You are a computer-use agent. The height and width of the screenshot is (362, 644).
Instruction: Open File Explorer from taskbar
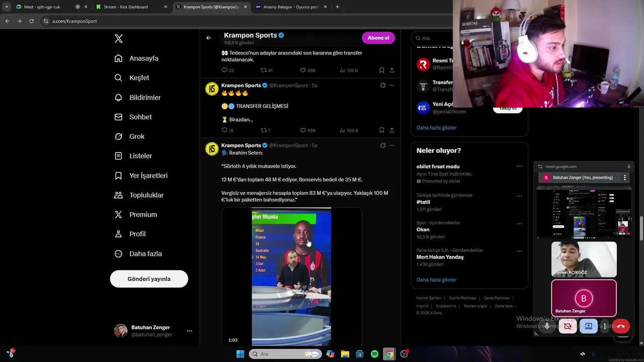345,354
